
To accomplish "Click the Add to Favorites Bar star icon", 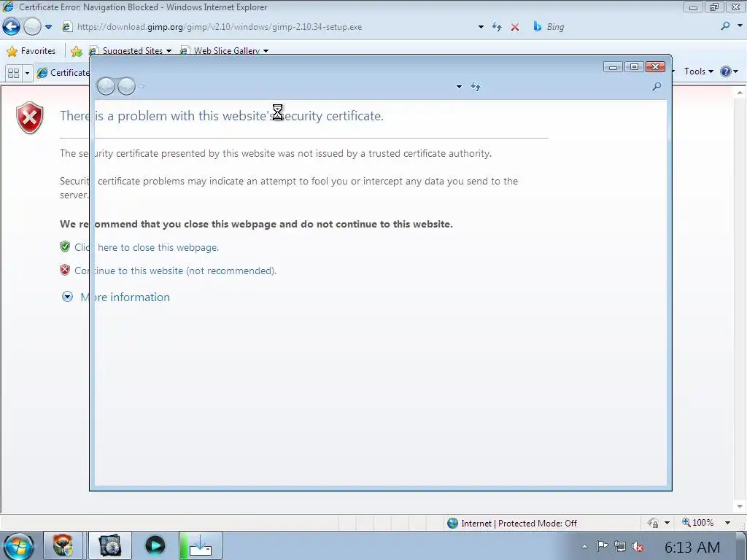I will [76, 51].
